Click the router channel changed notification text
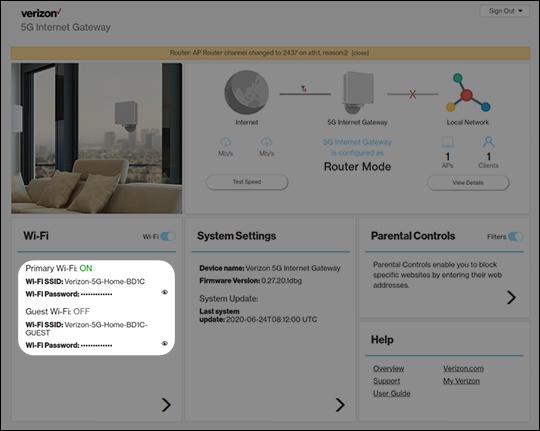Screen dimensions: 540x431 259,53
